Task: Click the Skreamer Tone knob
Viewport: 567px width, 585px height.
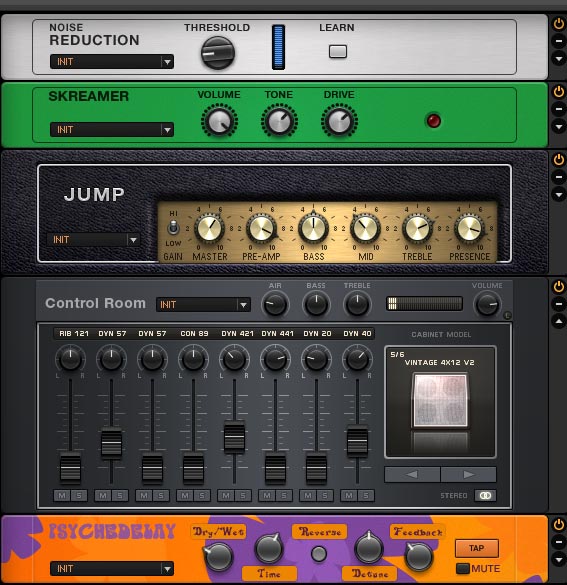Action: [x=279, y=121]
